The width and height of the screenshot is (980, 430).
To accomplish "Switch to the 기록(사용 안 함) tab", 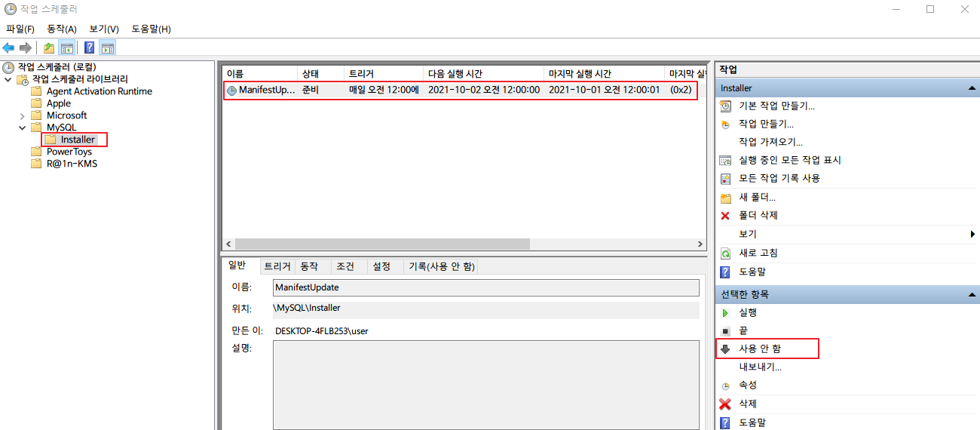I will (441, 266).
